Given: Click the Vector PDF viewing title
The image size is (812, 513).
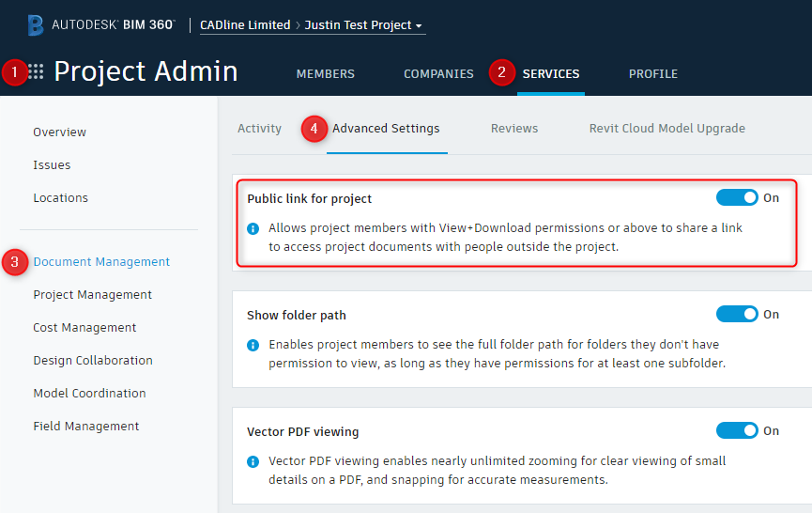Looking at the screenshot, I should point(303,432).
